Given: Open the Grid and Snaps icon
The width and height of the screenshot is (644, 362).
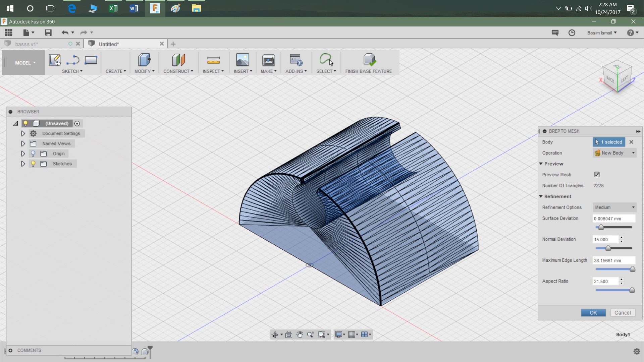Looking at the screenshot, I should coord(352,335).
